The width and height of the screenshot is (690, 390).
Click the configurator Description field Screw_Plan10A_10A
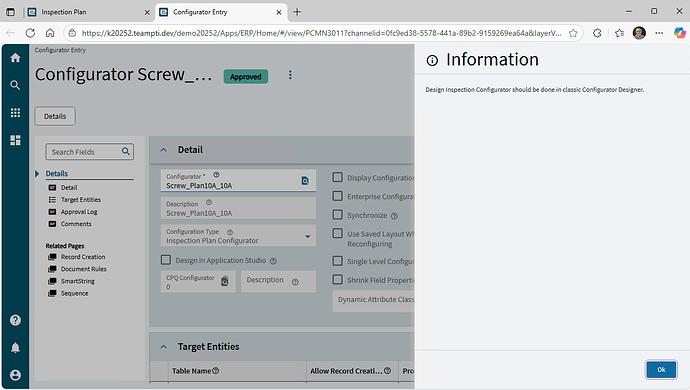238,208
